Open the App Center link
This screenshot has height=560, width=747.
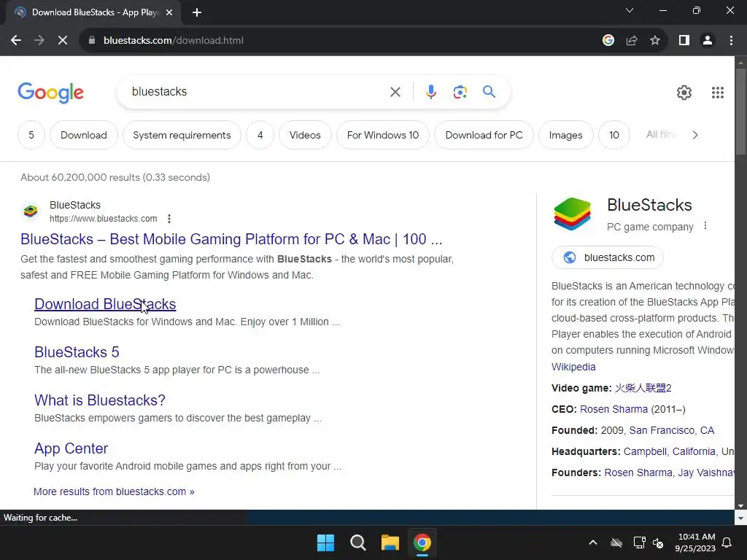pyautogui.click(x=71, y=448)
